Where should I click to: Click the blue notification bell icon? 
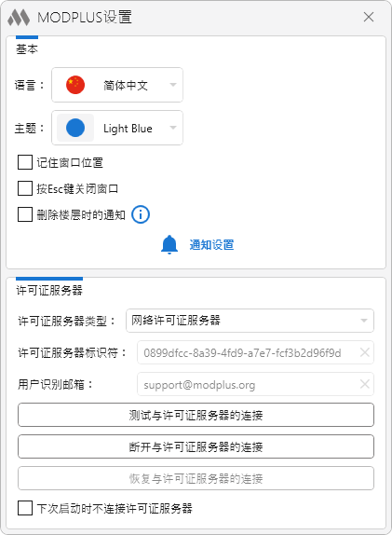(x=169, y=244)
